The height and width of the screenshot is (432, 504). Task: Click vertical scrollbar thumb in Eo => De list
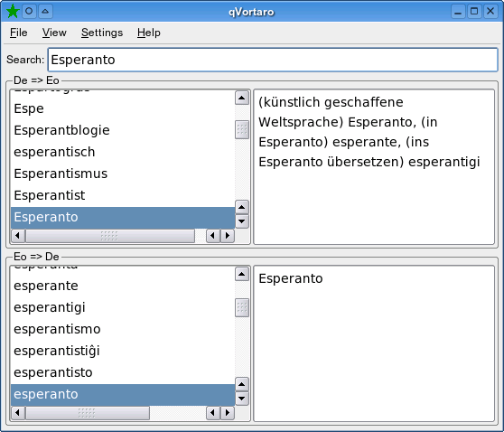point(242,308)
